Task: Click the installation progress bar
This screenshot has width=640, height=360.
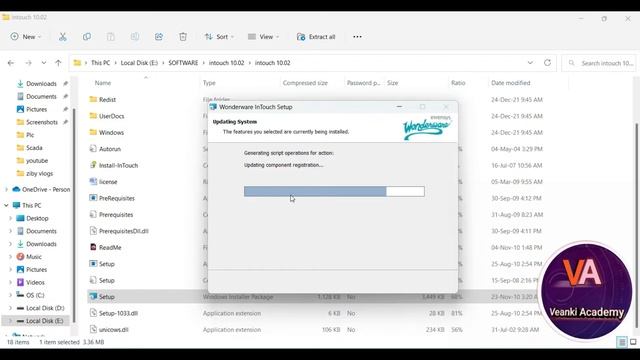Action: click(x=334, y=191)
